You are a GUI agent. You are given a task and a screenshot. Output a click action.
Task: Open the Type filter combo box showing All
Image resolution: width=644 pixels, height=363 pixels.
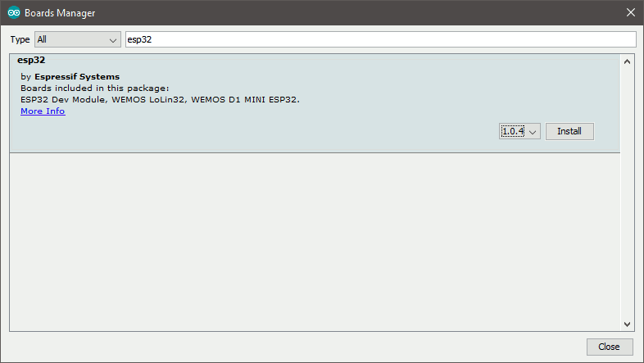(x=78, y=39)
